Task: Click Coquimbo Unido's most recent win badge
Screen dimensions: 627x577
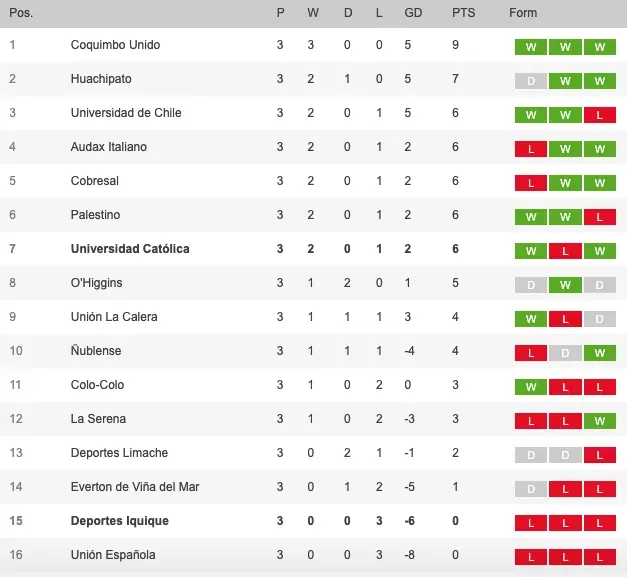Action: [x=599, y=46]
